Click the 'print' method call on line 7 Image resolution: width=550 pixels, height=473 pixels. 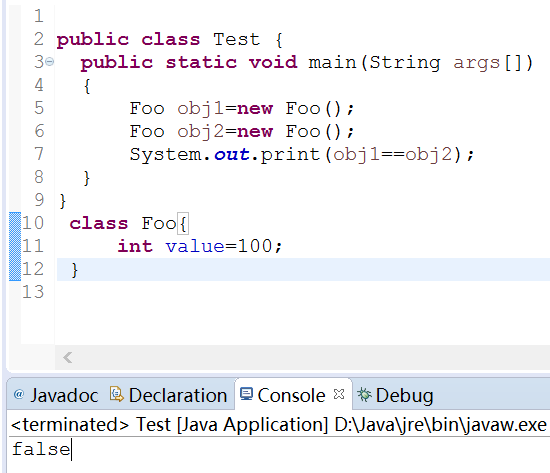(290, 155)
